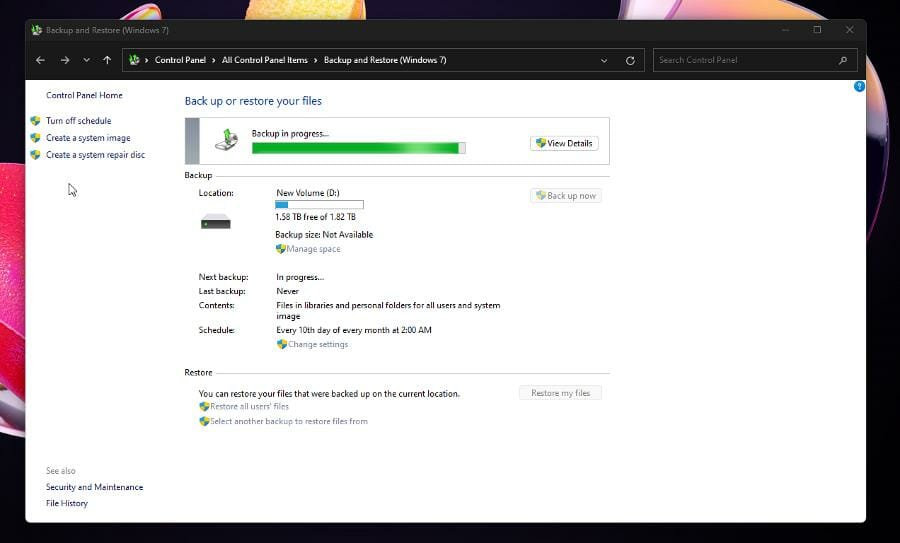Open Manage space link
The image size is (900, 543).
pyautogui.click(x=313, y=249)
